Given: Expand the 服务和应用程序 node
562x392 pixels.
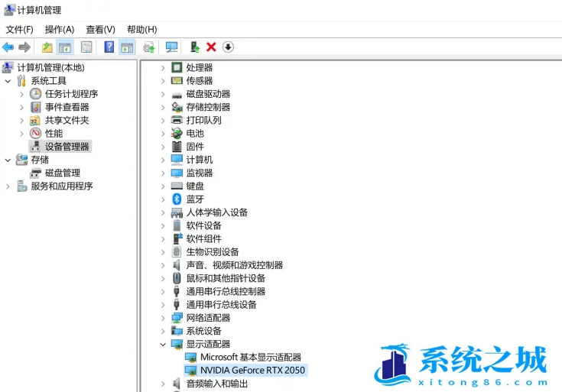Looking at the screenshot, I should (x=8, y=186).
